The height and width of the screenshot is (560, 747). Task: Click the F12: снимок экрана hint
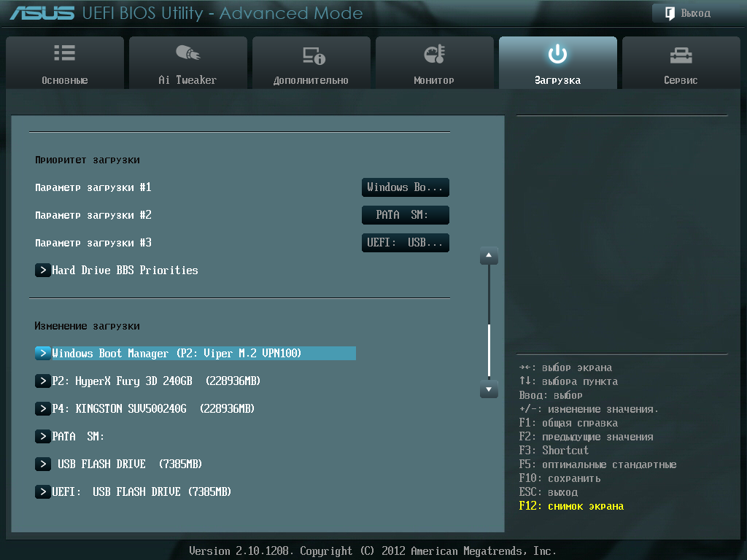tap(571, 506)
